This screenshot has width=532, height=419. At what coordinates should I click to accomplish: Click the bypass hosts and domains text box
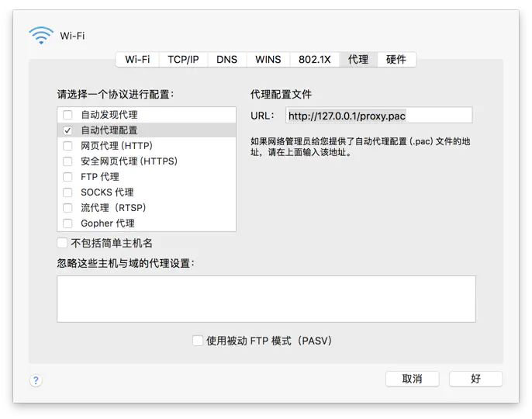click(x=266, y=299)
